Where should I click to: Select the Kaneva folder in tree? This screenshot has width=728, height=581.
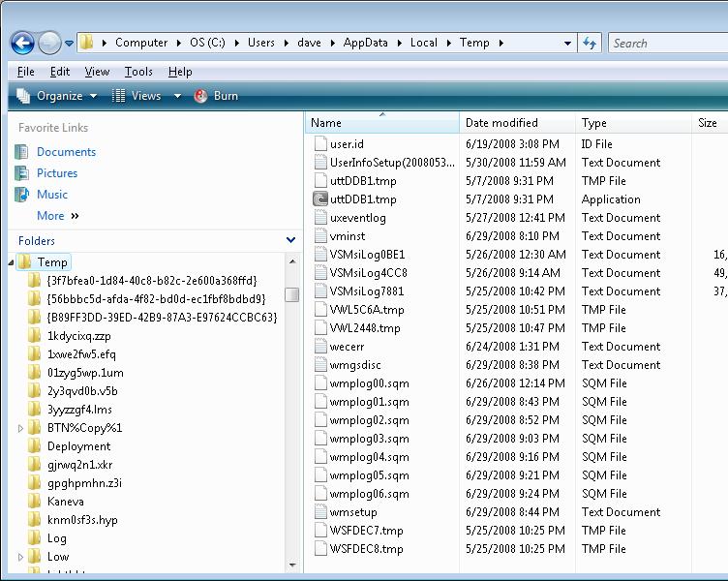pyautogui.click(x=66, y=502)
